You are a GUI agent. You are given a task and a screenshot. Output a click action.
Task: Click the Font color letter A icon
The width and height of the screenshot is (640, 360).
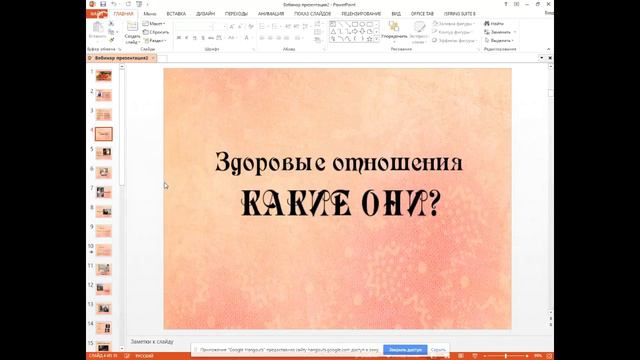coord(247,38)
